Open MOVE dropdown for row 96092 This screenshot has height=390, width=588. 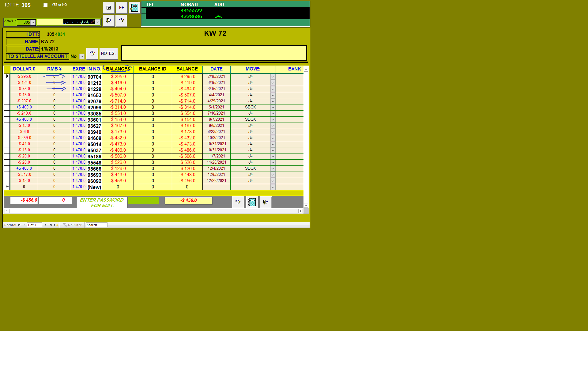coord(273,181)
